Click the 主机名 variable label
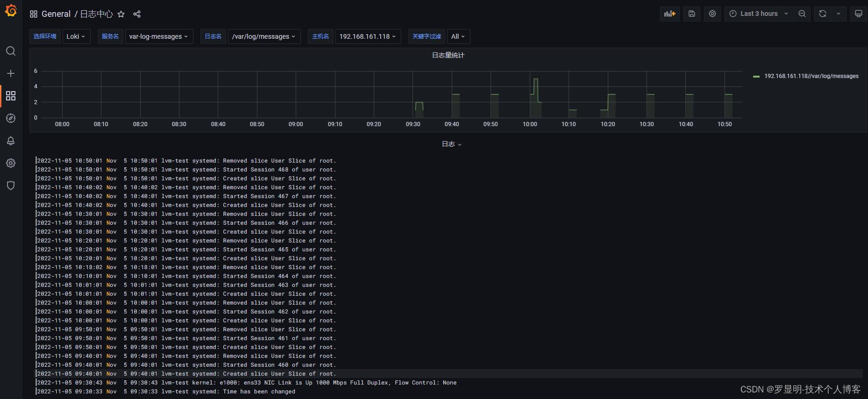Viewport: 868px width, 399px height. pos(320,36)
